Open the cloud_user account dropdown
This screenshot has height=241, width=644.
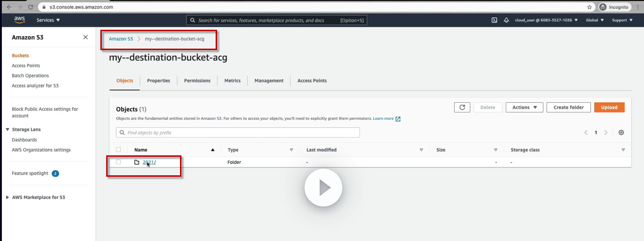546,20
